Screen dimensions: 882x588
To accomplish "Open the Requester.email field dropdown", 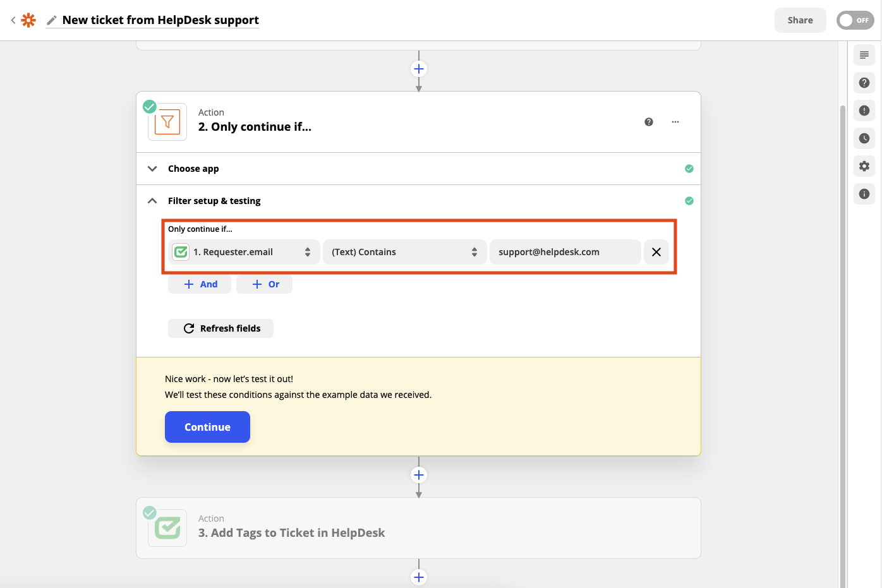I will coord(244,252).
